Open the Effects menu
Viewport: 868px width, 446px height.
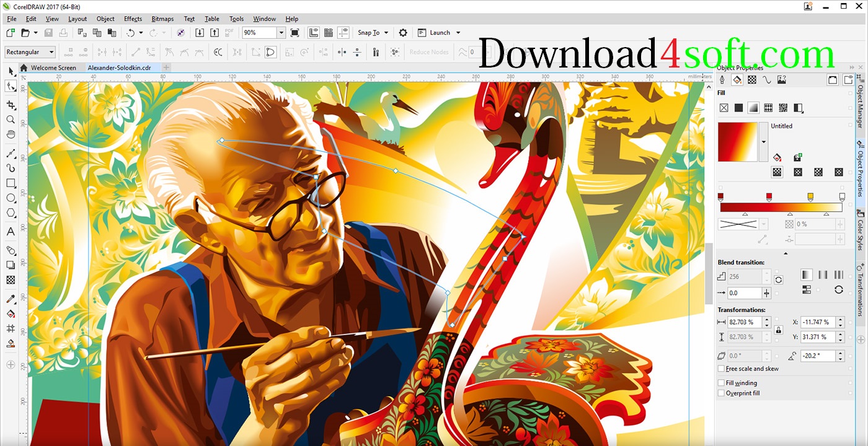click(x=133, y=19)
